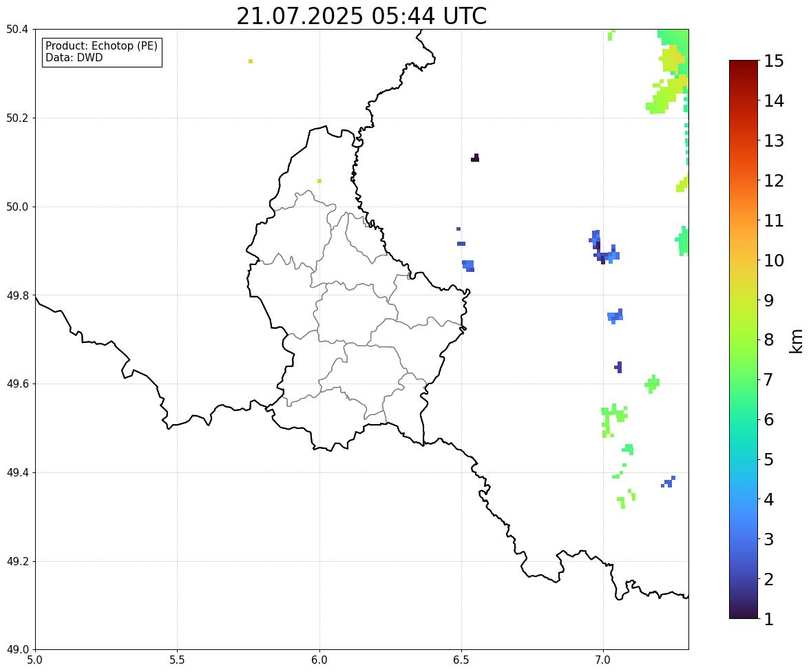The image size is (811, 672).
Task: Select the 'Product: Echotop (PE)' legend line
Action: 101,45
